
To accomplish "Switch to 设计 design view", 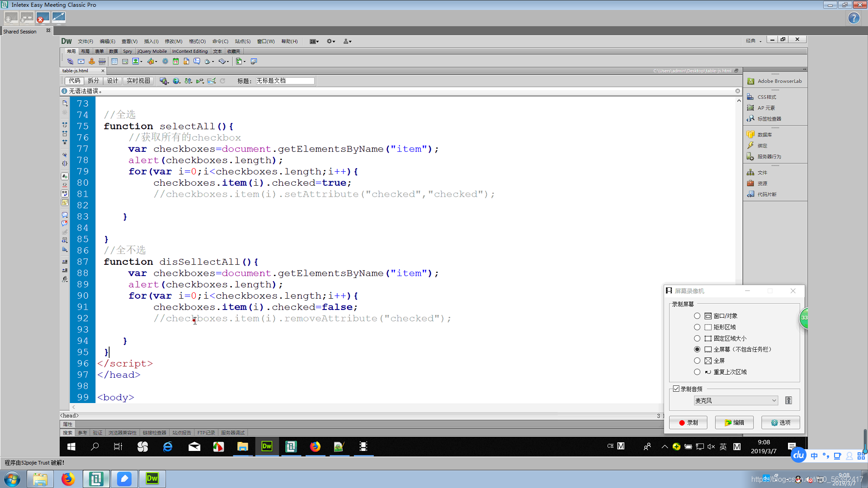I will [113, 81].
